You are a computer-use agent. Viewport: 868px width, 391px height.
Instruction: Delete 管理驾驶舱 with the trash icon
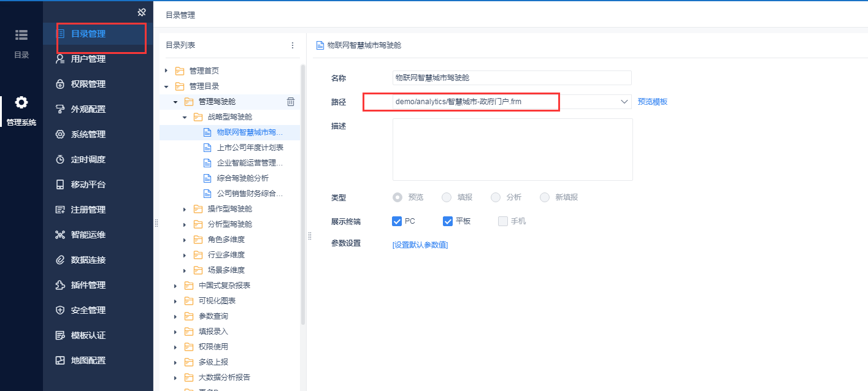[291, 102]
